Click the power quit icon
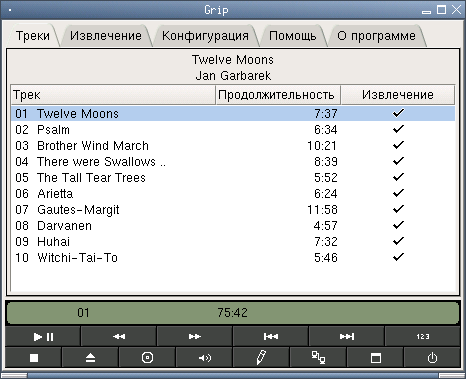 (x=432, y=358)
